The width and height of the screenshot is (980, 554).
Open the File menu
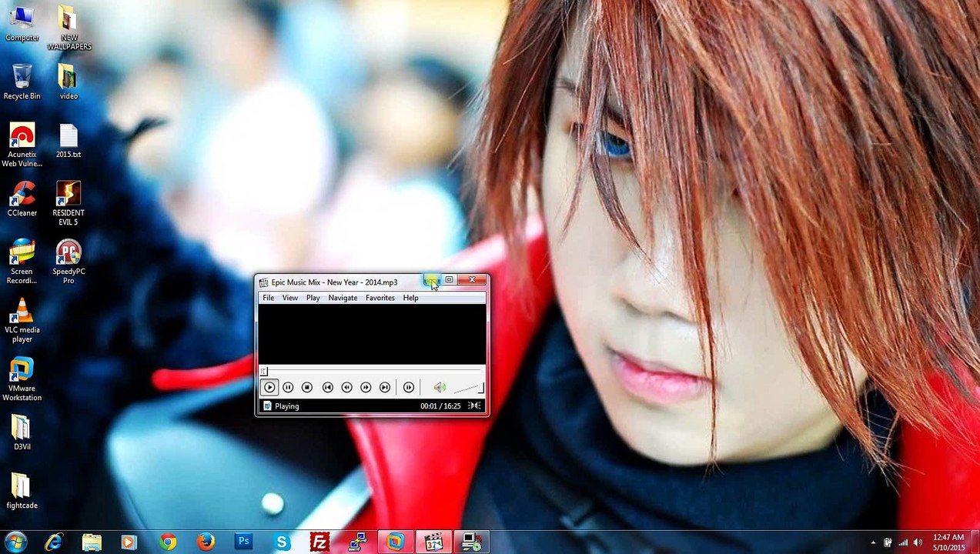point(268,298)
